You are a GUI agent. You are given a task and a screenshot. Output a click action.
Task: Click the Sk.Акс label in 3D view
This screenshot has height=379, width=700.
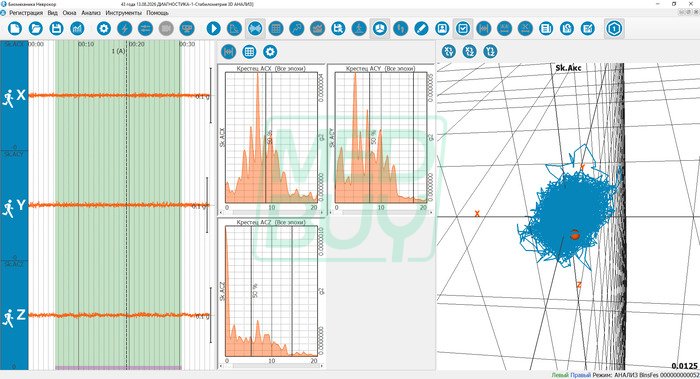click(568, 68)
